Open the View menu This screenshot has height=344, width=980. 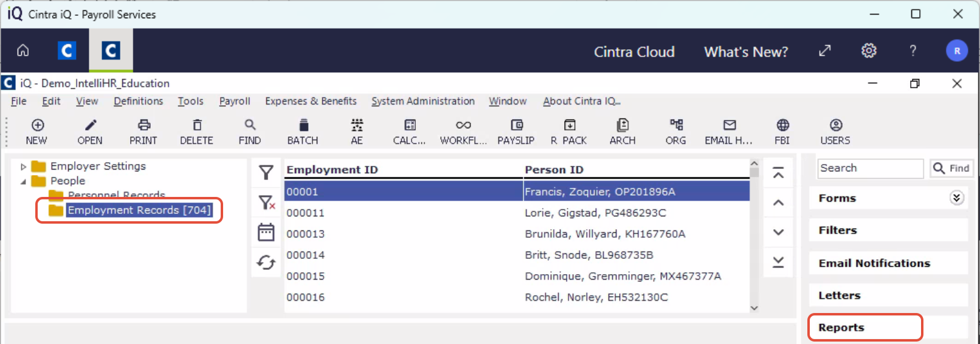point(87,101)
